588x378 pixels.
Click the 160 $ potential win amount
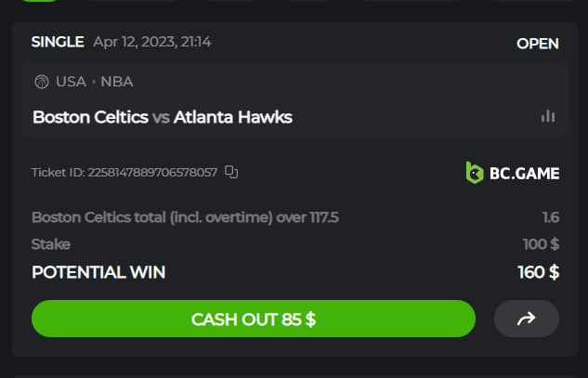click(539, 272)
